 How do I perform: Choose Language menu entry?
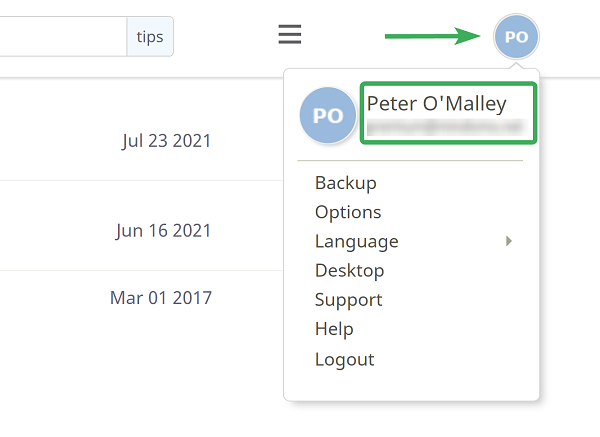pos(357,241)
